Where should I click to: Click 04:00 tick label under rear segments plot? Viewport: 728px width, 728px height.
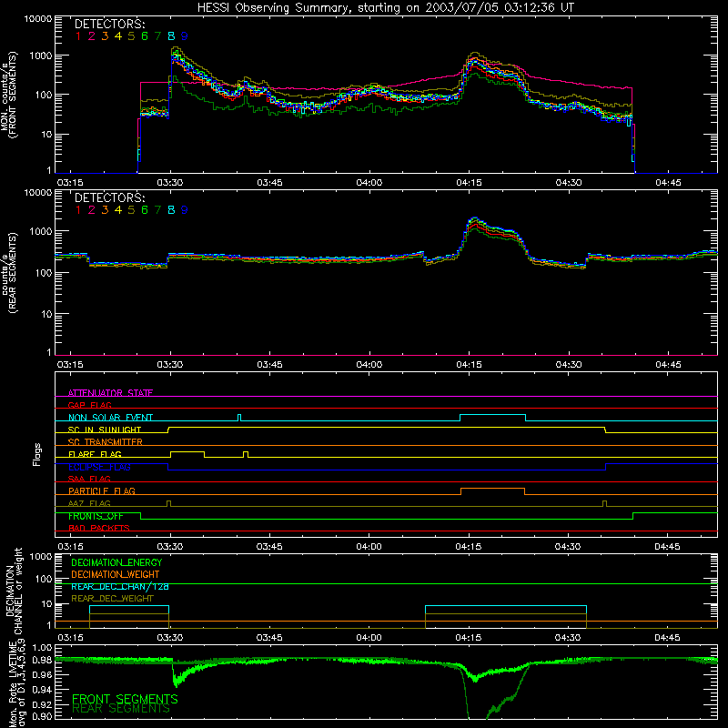[369, 365]
